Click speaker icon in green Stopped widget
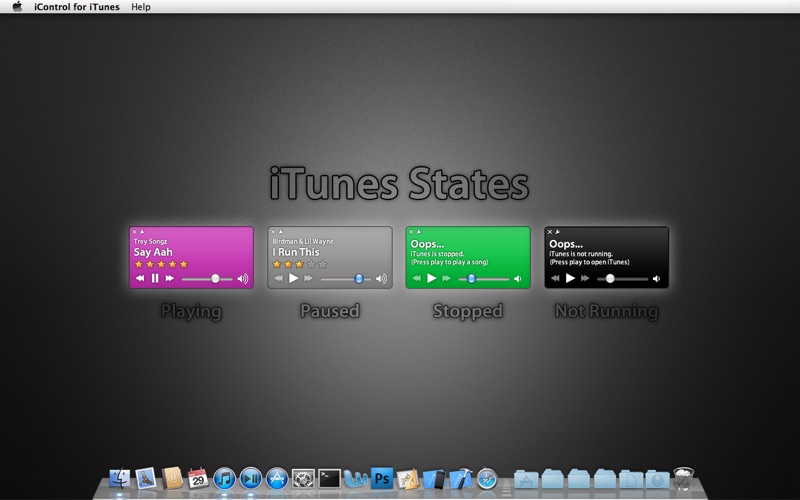This screenshot has height=500, width=800. (x=518, y=279)
